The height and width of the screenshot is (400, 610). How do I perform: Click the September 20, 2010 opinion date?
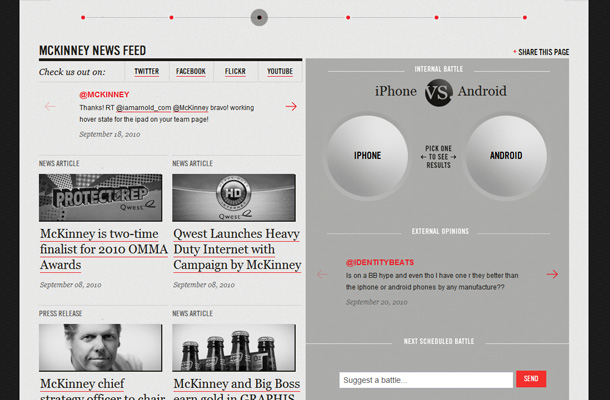(377, 302)
